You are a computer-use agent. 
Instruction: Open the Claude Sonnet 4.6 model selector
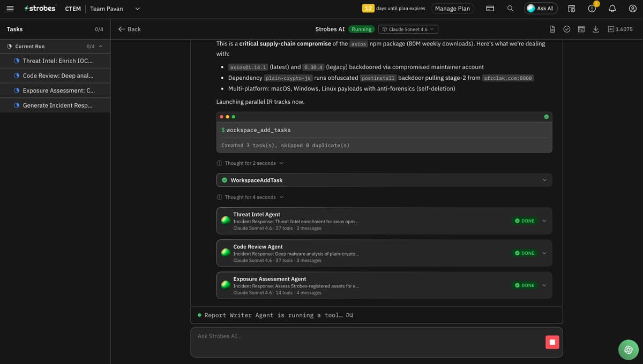(x=408, y=29)
